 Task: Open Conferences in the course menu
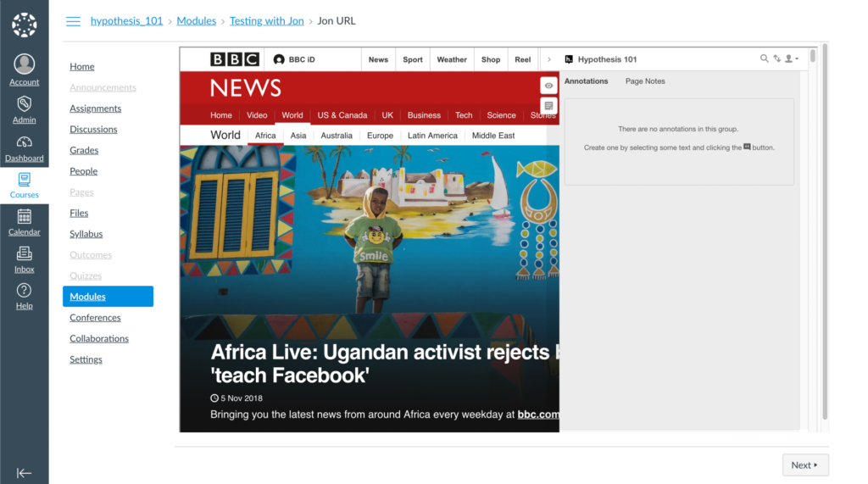(x=95, y=317)
